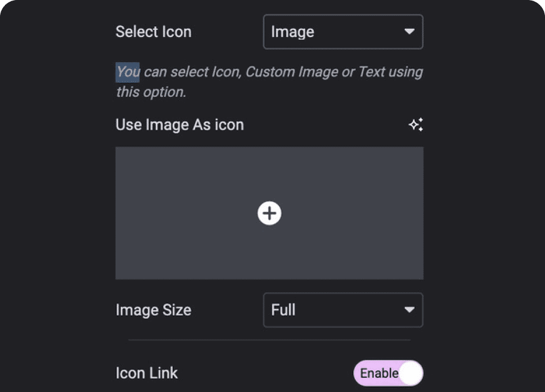Click the Icon Link label

[147, 373]
